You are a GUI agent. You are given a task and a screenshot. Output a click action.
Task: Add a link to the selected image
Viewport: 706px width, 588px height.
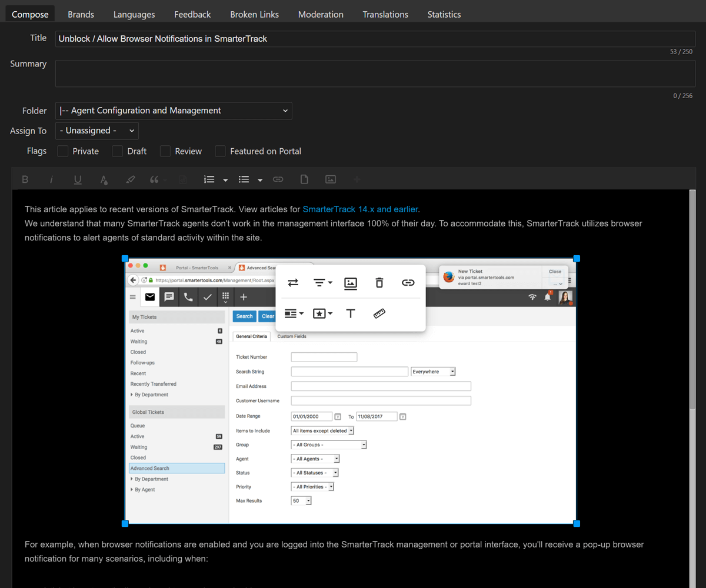click(x=408, y=283)
